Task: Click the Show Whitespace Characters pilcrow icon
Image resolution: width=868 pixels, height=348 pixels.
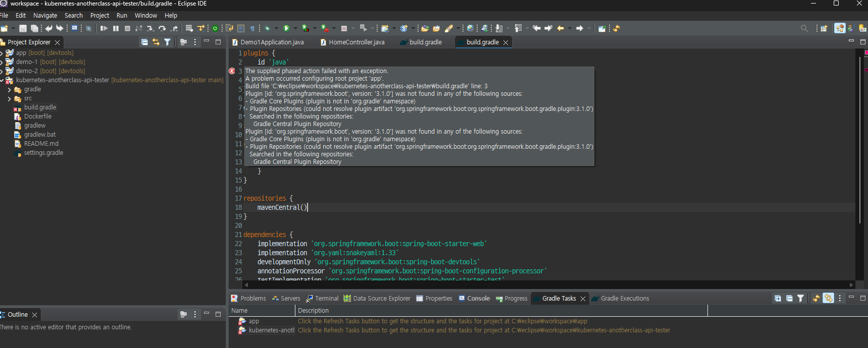Action: click(252, 28)
